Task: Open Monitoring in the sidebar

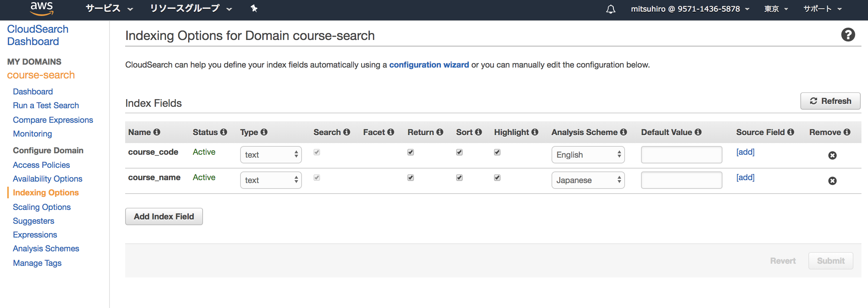Action: tap(32, 134)
